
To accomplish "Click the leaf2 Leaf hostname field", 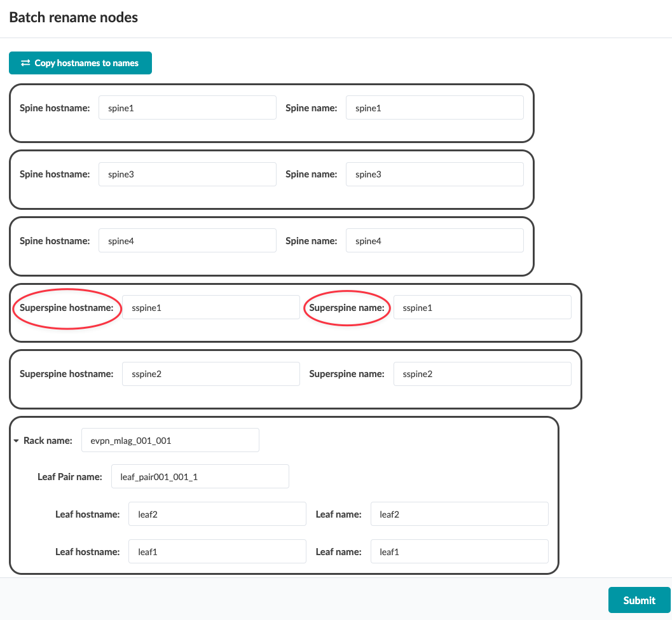I will 217,514.
